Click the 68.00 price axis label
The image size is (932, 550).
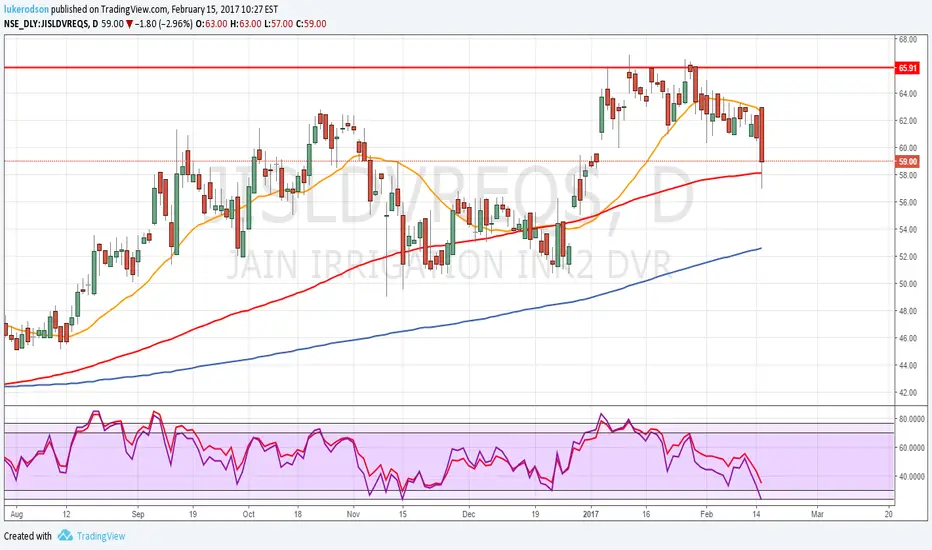tap(907, 39)
